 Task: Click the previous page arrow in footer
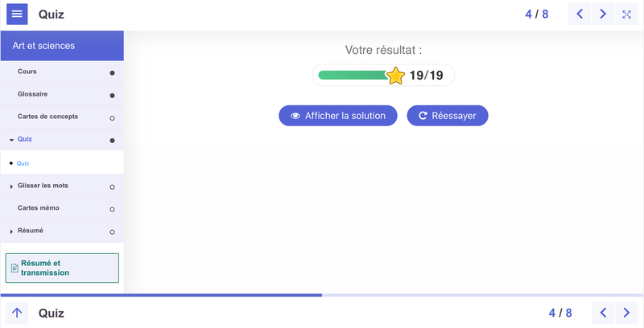point(603,313)
